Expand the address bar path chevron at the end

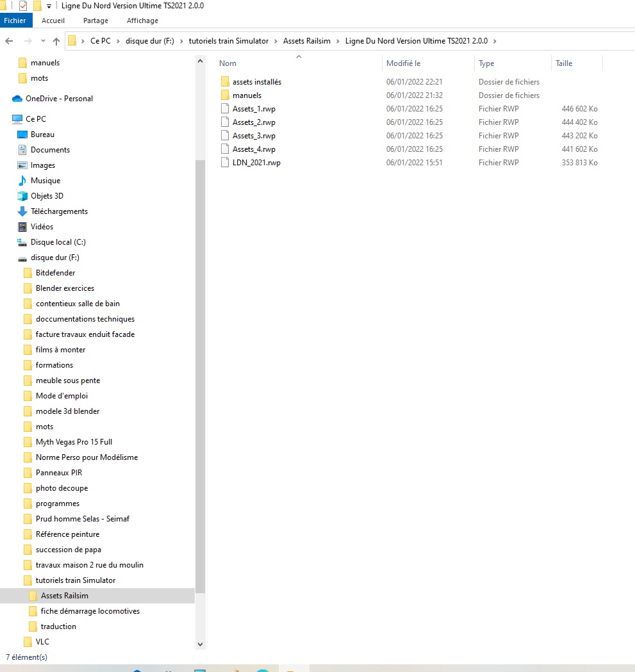(495, 41)
